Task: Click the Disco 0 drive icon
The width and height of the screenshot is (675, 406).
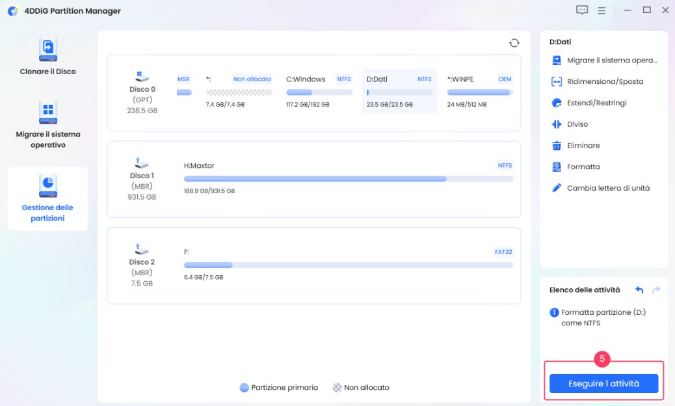Action: click(x=142, y=77)
